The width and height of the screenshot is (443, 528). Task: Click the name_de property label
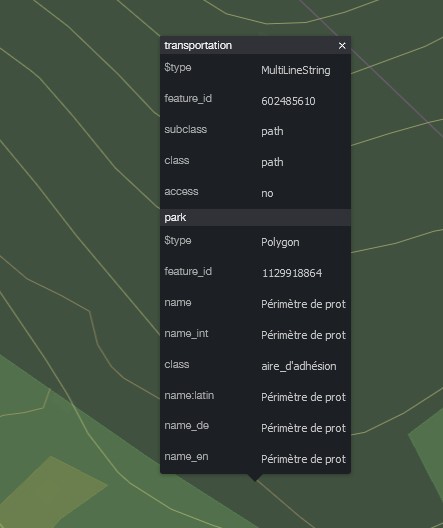[x=186, y=426]
